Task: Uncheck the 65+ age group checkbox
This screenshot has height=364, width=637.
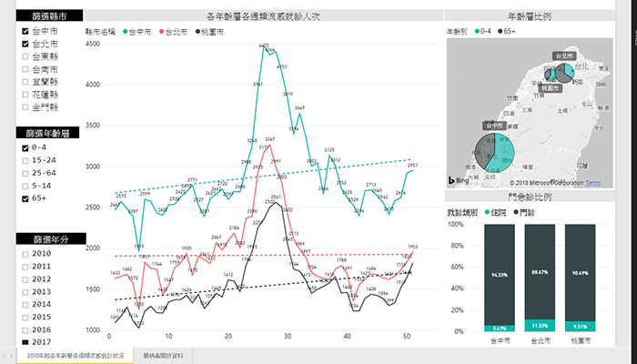Action: pyautogui.click(x=25, y=197)
